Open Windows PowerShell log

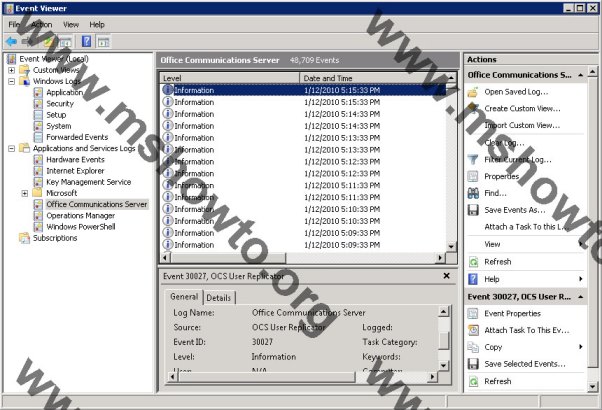81,226
